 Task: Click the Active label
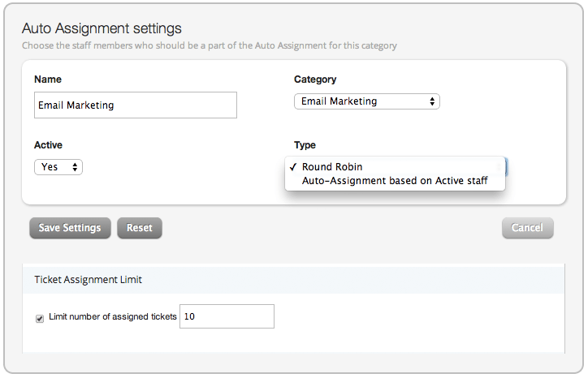[48, 145]
